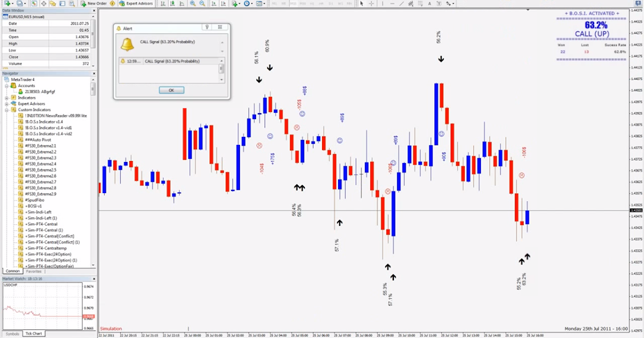This screenshot has height=338, width=644.
Task: Toggle the Navigator star-folder toolbar icon
Action: (x=53, y=3)
